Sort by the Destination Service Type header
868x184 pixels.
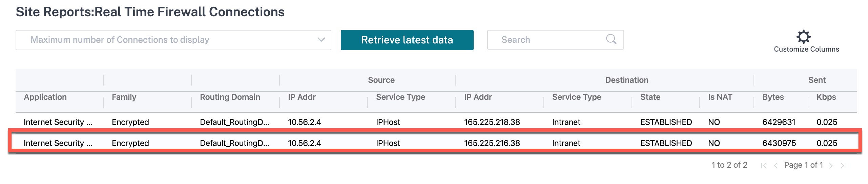click(577, 97)
